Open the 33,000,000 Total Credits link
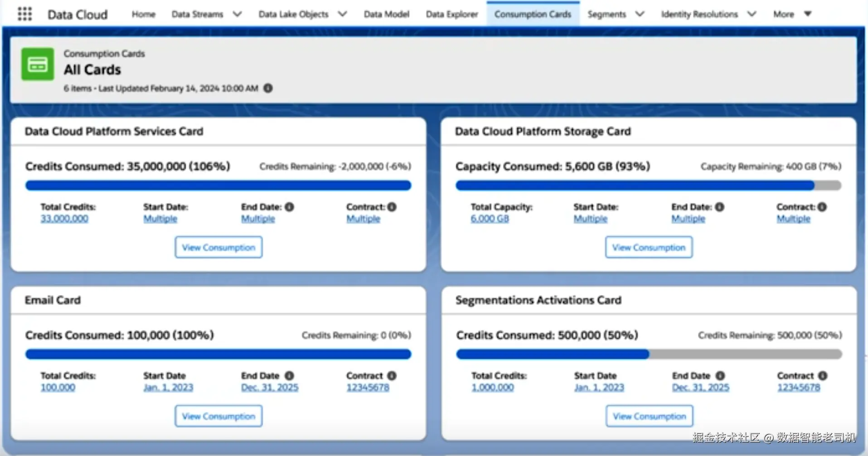The image size is (868, 456). click(64, 219)
